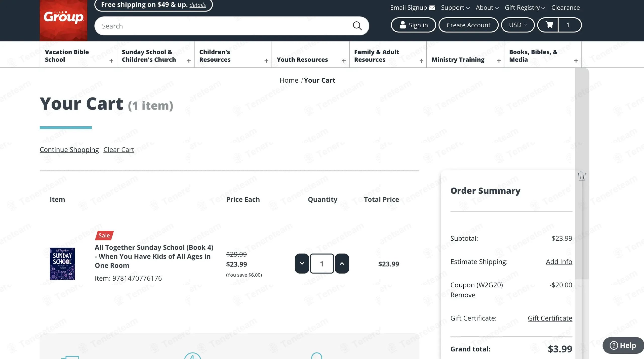This screenshot has height=359, width=644.
Task: Click the Email Signup link
Action: (x=408, y=8)
